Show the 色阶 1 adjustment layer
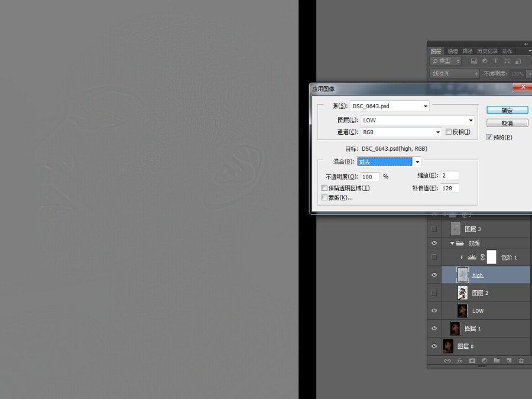Screen dimensions: 532x399 coord(434,257)
